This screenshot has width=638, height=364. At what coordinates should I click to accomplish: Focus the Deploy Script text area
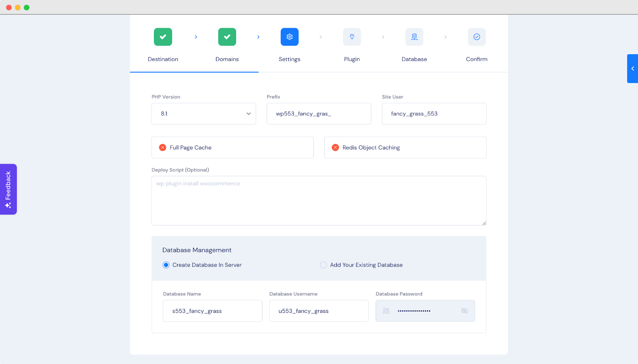319,201
